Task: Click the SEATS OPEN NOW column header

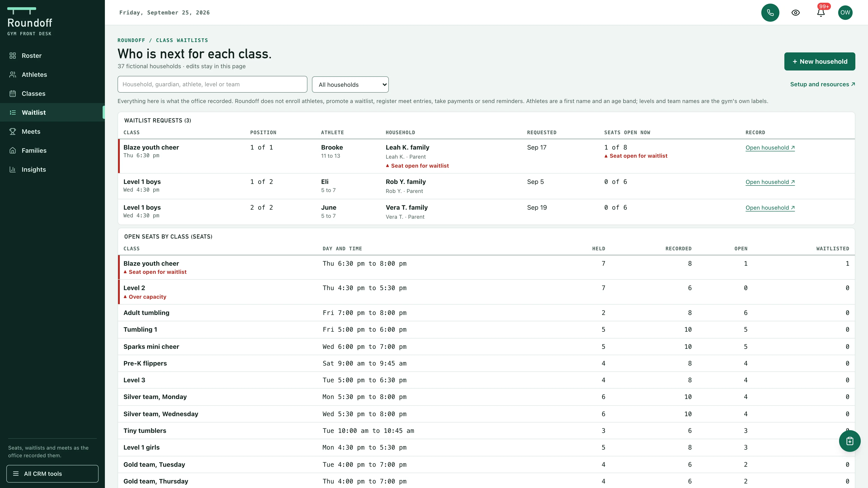Action: click(x=627, y=132)
